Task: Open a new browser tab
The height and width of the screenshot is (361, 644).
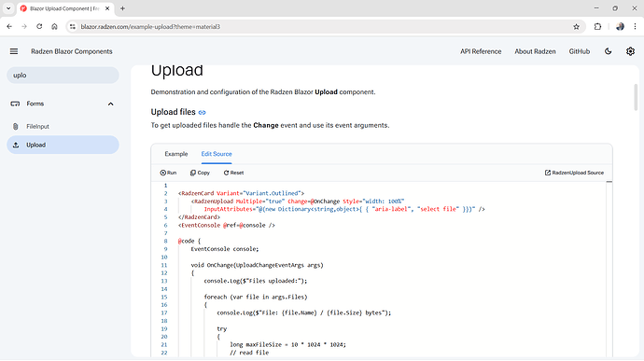Action: click(122, 8)
